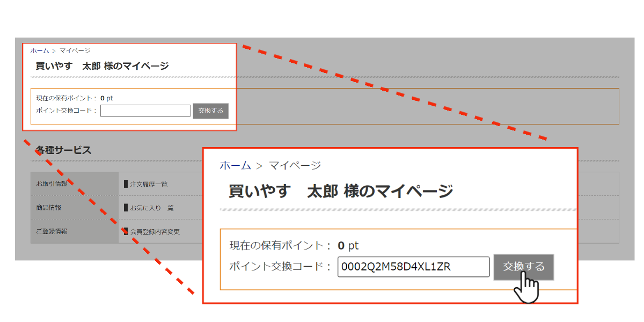Image resolution: width=644 pixels, height=322 pixels.
Task: Click the empty ポイント交換コード input field
Action: point(145,111)
